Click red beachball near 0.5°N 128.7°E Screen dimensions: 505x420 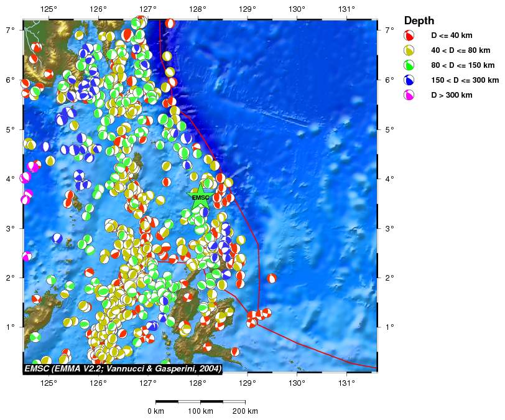point(235,352)
